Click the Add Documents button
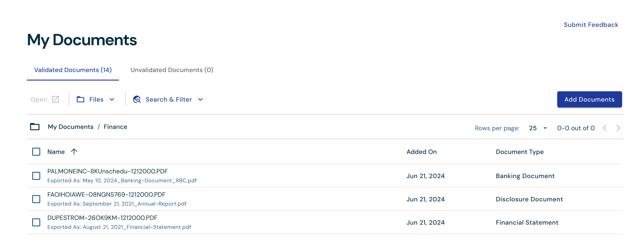This screenshot has width=644, height=249. [589, 99]
